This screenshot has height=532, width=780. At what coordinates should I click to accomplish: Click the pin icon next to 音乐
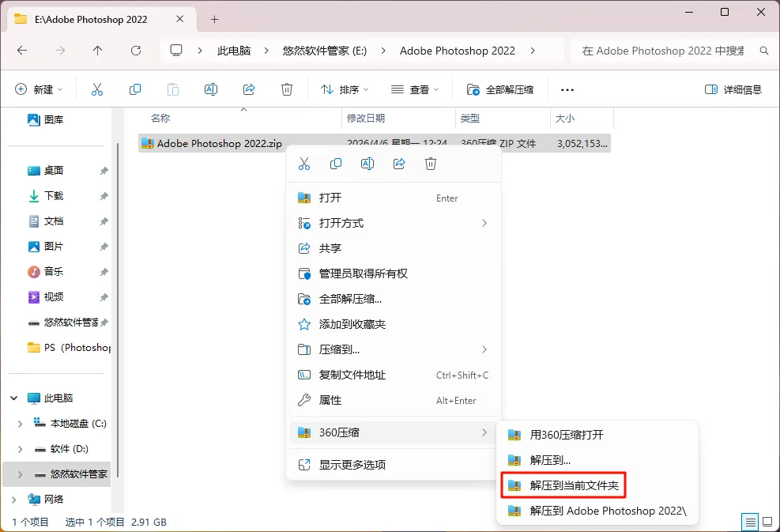(104, 272)
